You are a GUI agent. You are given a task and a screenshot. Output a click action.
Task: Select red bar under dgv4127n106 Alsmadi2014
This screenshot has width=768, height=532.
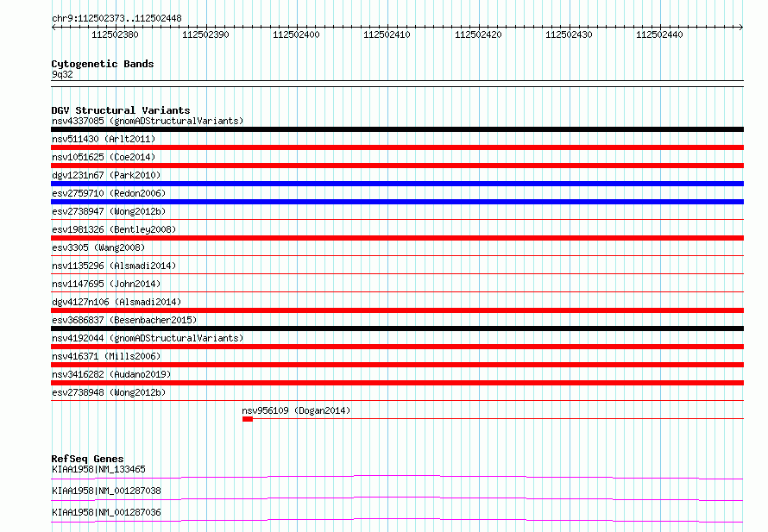click(x=397, y=310)
